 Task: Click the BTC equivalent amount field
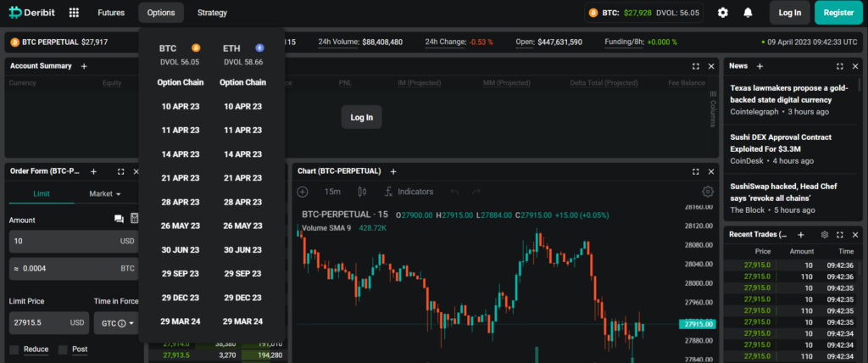pos(74,268)
